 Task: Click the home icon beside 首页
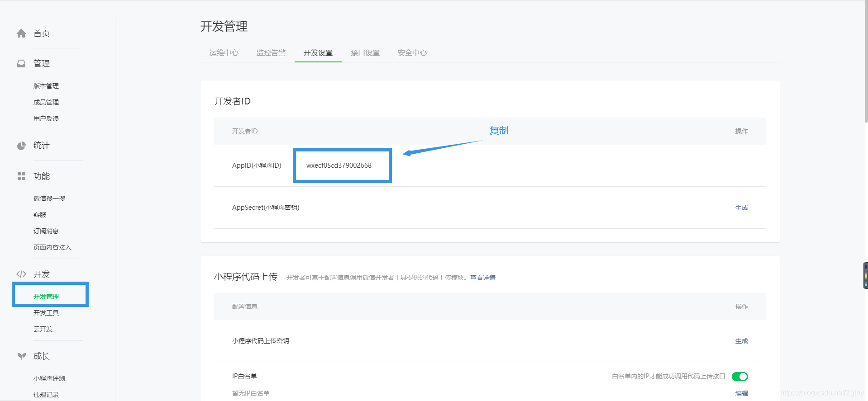pos(21,33)
